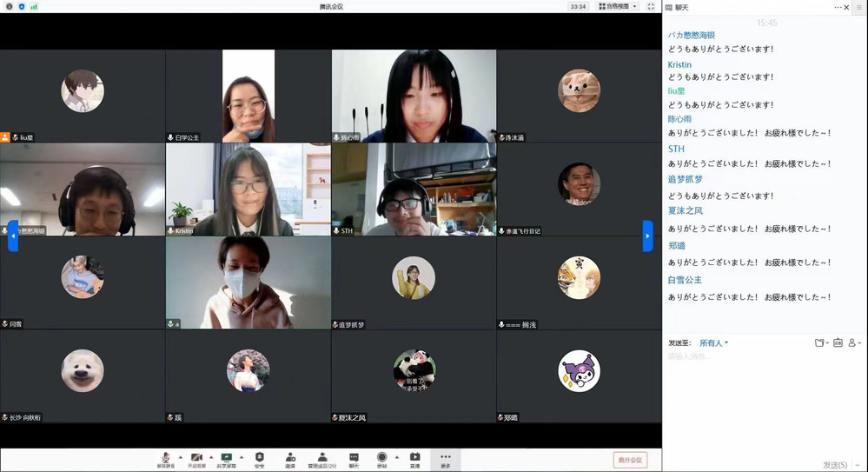Viewport: 868px width, 472px height.
Task: Go to next participant page with right blue arrow
Action: (647, 236)
